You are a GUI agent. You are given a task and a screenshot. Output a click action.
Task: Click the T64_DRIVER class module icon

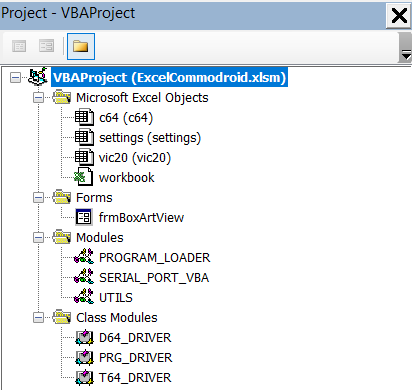click(84, 377)
